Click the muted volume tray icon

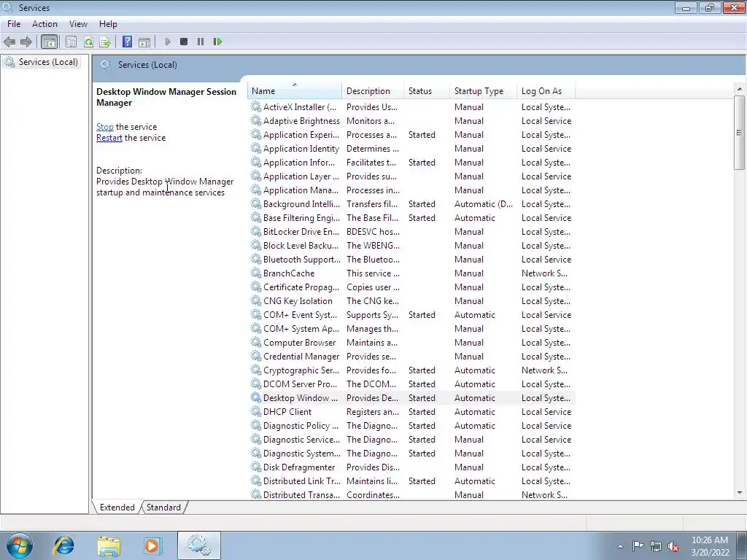pyautogui.click(x=673, y=547)
